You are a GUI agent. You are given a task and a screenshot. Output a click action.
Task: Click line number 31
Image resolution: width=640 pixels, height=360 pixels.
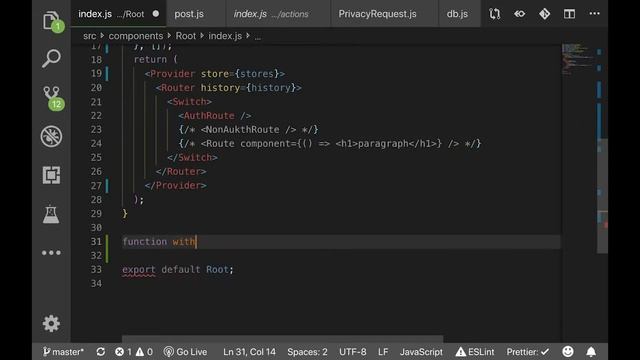coord(96,242)
